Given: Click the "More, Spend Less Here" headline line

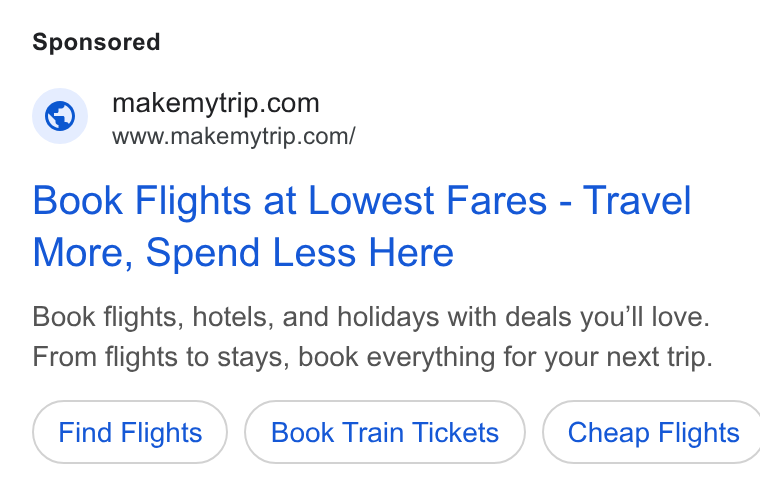Looking at the screenshot, I should tap(243, 253).
